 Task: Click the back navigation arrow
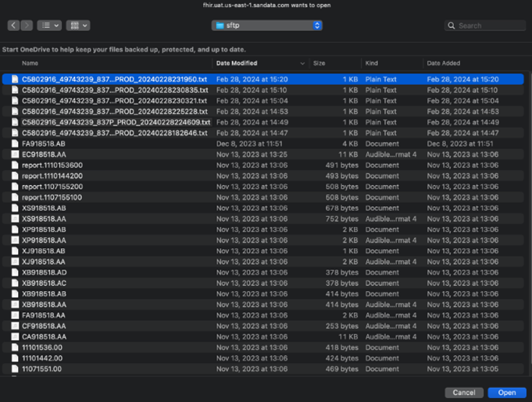pyautogui.click(x=13, y=26)
